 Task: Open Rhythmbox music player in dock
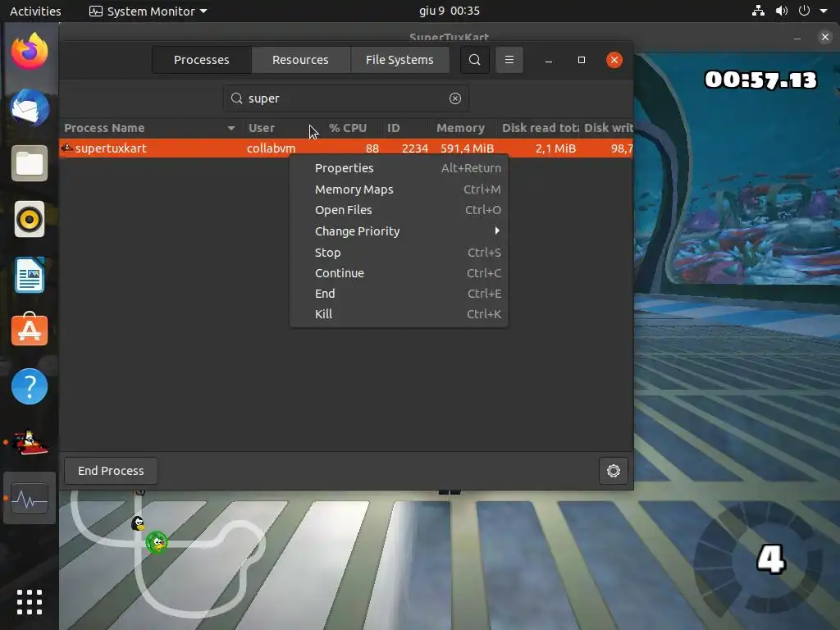coord(30,219)
